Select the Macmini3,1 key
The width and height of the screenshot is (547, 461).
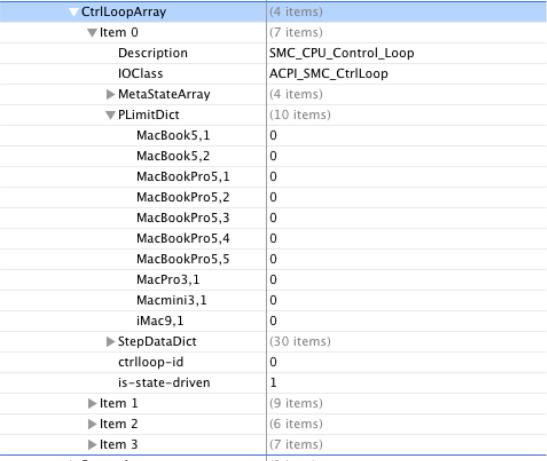coord(172,300)
